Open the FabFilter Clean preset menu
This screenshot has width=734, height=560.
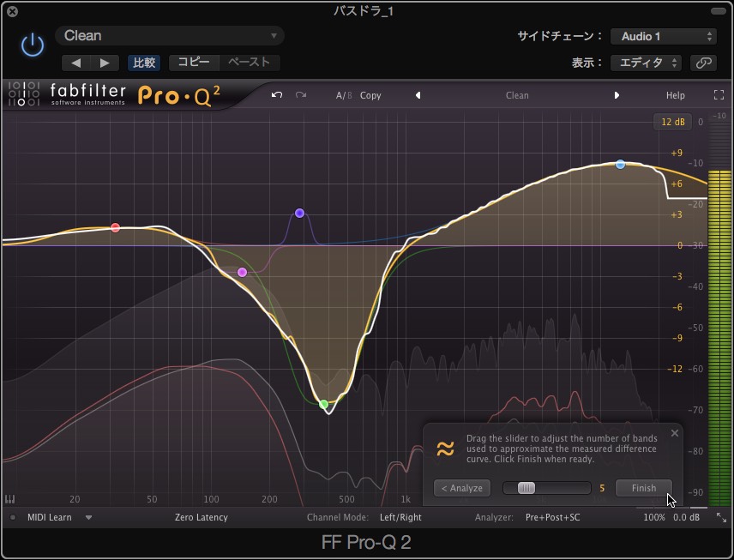[517, 95]
